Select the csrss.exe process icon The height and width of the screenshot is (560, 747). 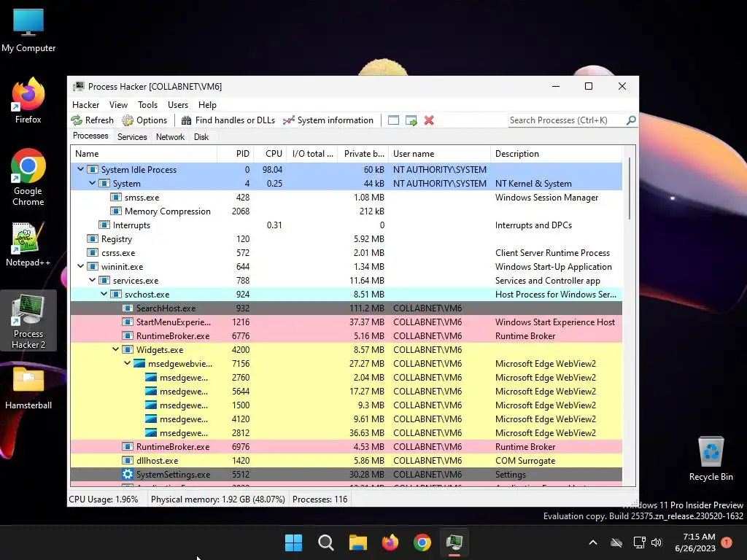pyautogui.click(x=93, y=252)
